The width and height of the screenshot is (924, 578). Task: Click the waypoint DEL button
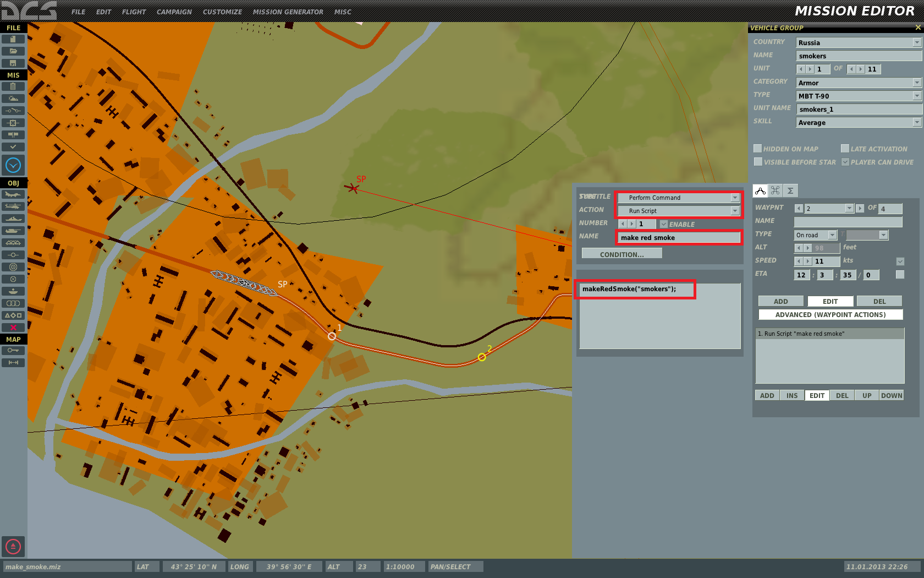[879, 301]
